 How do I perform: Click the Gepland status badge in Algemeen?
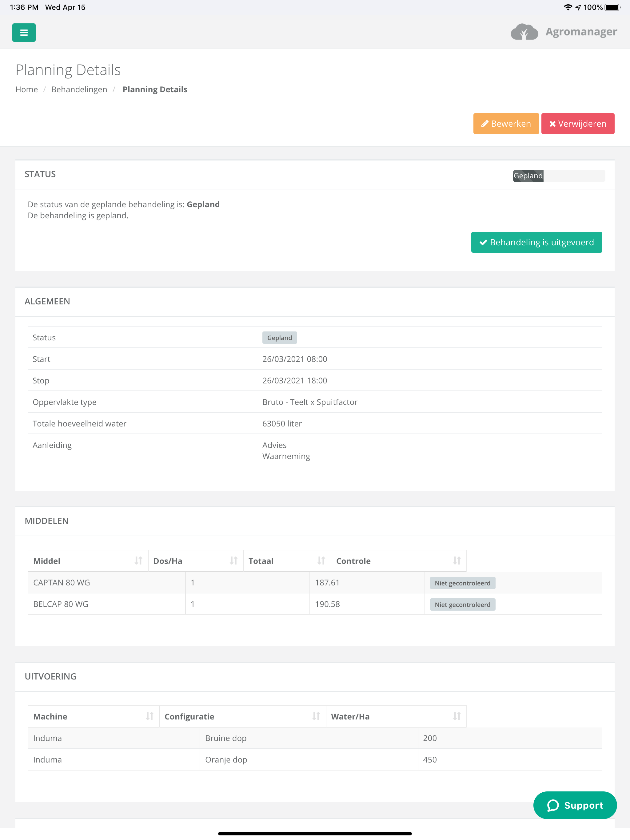pyautogui.click(x=279, y=338)
